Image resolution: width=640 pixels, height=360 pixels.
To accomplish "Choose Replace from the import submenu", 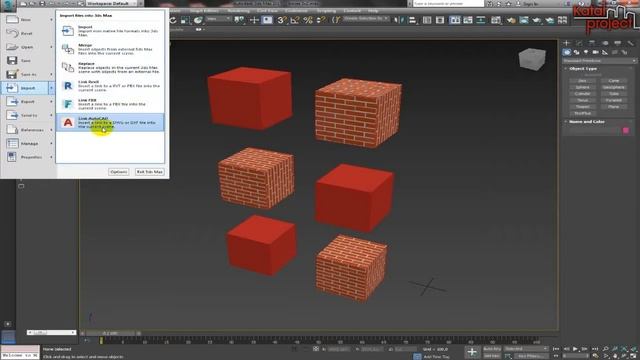I will 110,67.
